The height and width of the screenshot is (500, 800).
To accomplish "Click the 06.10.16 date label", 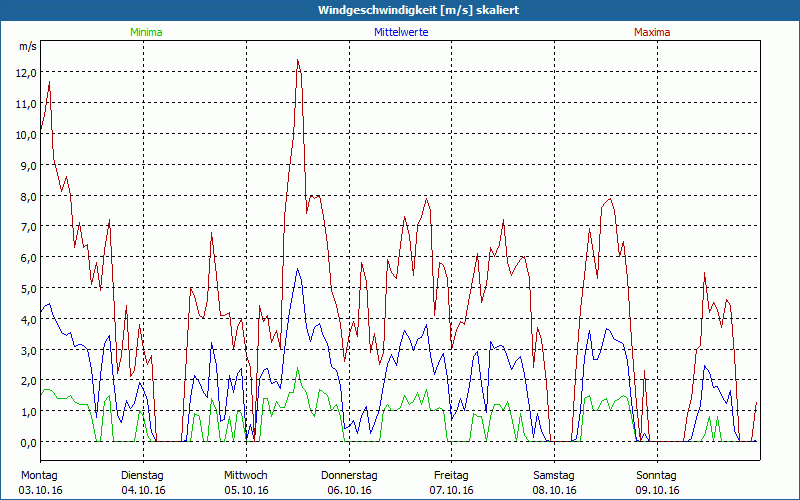I will coord(349,490).
